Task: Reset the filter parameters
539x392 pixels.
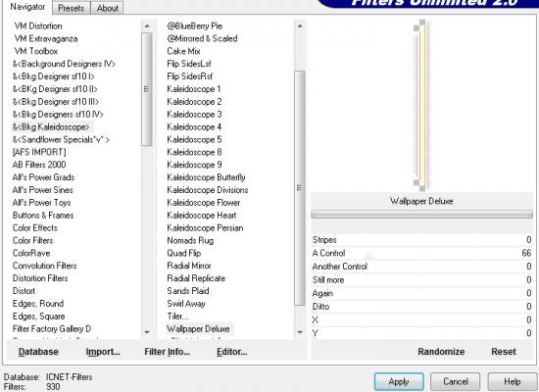Action: (x=504, y=352)
